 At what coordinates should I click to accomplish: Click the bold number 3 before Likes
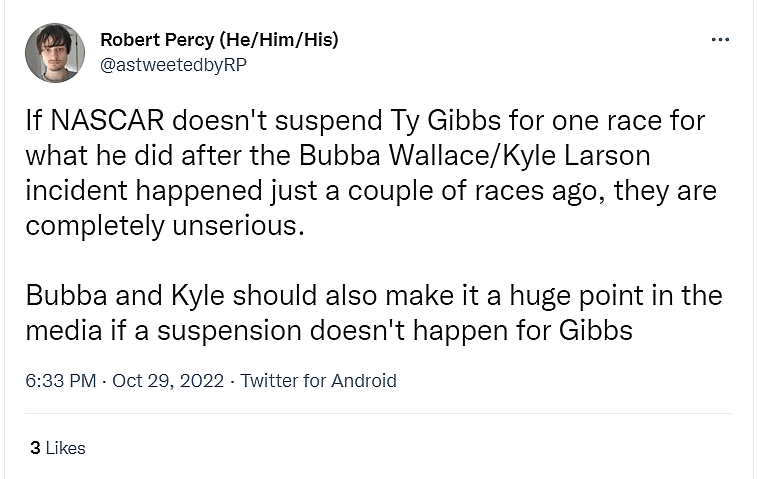pyautogui.click(x=35, y=448)
